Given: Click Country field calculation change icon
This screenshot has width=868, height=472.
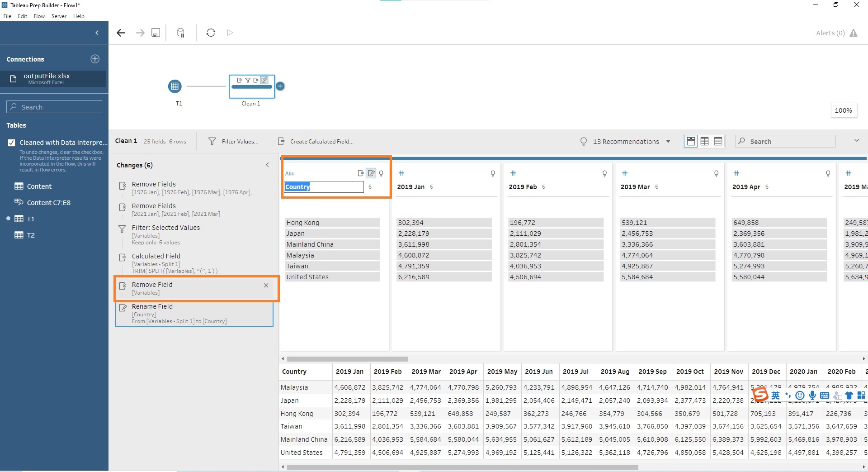Looking at the screenshot, I should 360,173.
